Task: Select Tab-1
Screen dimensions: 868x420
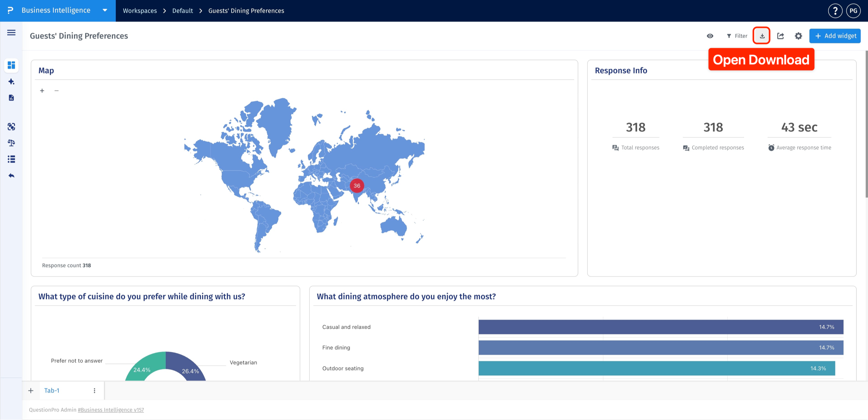Action: [x=52, y=390]
